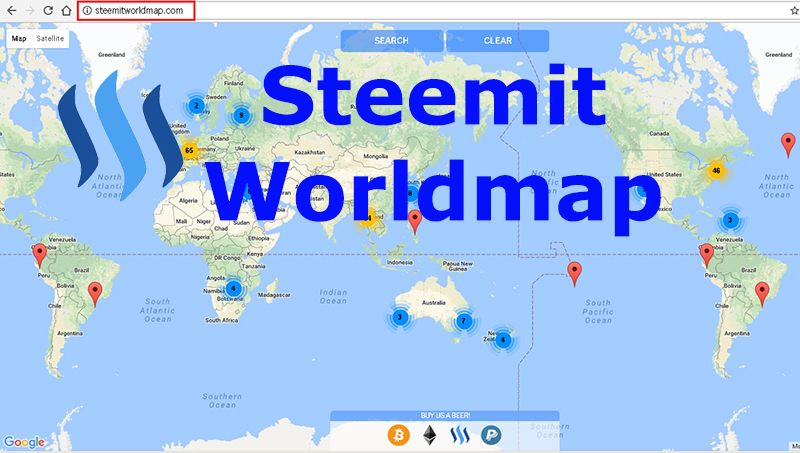Bookmark page with star icon

click(794, 10)
